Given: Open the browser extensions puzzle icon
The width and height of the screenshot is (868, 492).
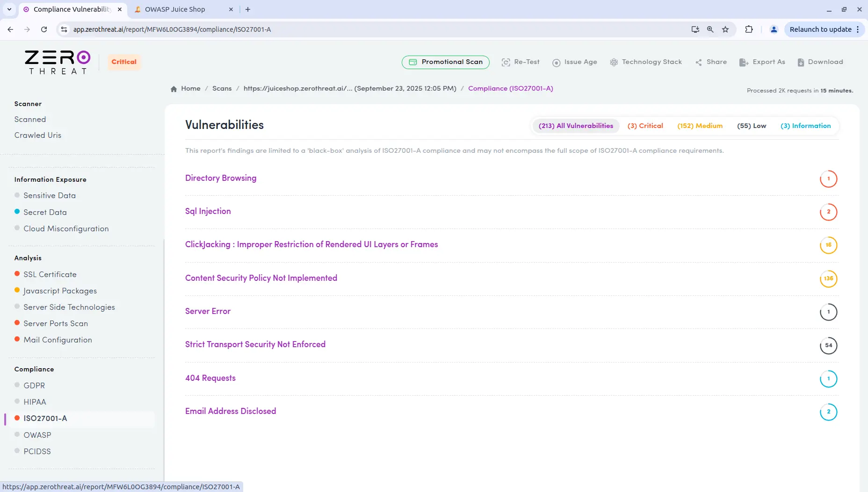Looking at the screenshot, I should (x=749, y=29).
